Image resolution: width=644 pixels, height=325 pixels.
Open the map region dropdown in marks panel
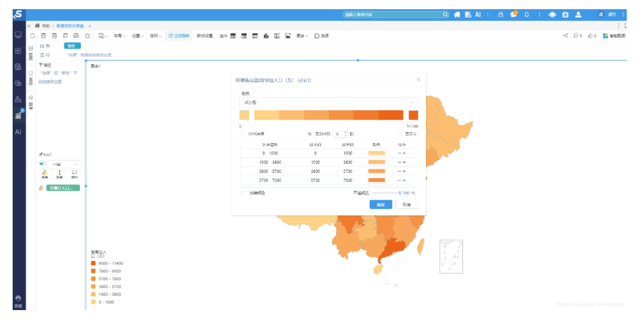(x=64, y=164)
